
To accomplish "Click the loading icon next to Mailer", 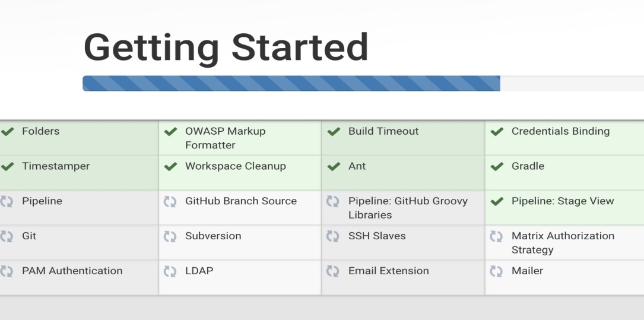I will (x=496, y=271).
